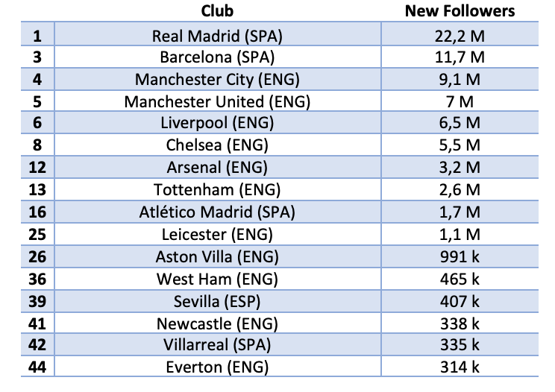This screenshot has height=392, width=555.
Task: Click the rank number 1 cell
Action: click(37, 35)
